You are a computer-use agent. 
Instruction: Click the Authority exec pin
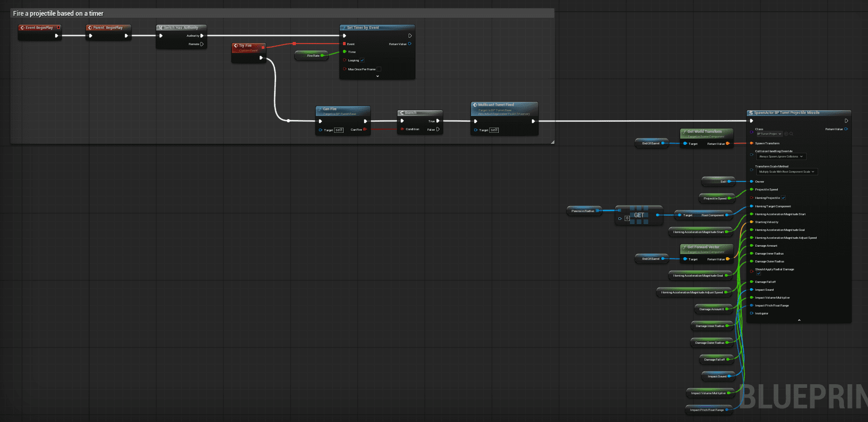[202, 36]
